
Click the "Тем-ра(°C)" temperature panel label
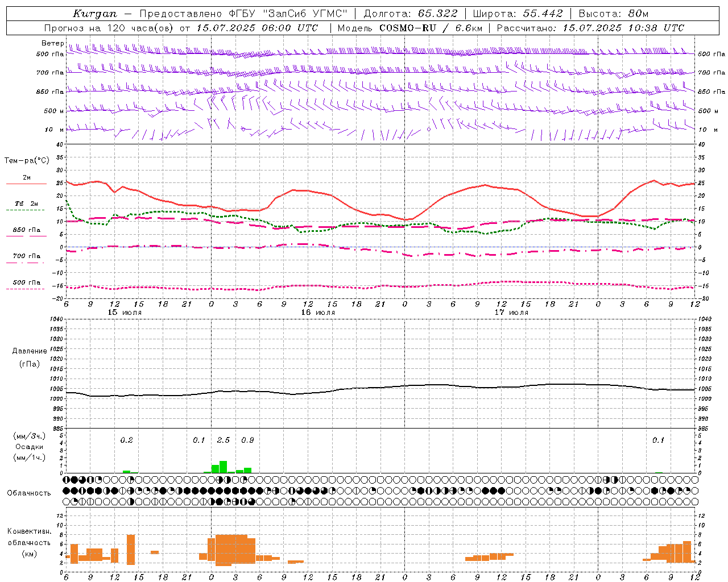[27, 161]
